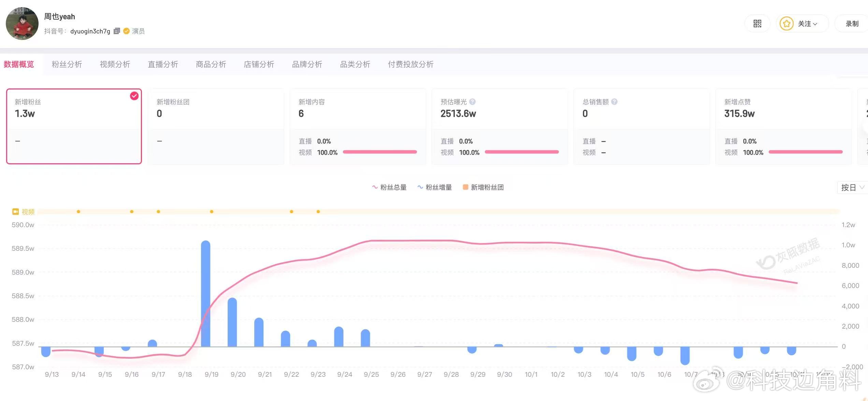Click the blue bar at 9/24
Image resolution: width=868 pixels, height=401 pixels.
(339, 337)
